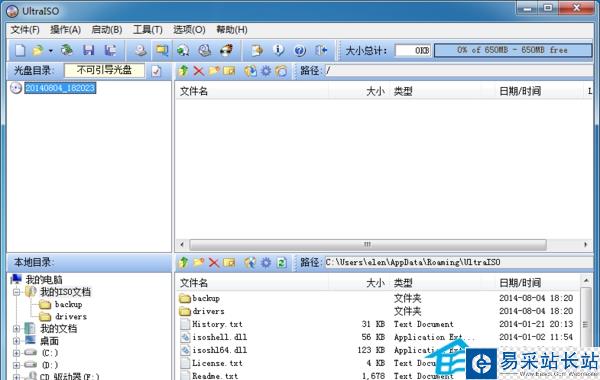Click the disc image 路径 field showing /

point(458,70)
